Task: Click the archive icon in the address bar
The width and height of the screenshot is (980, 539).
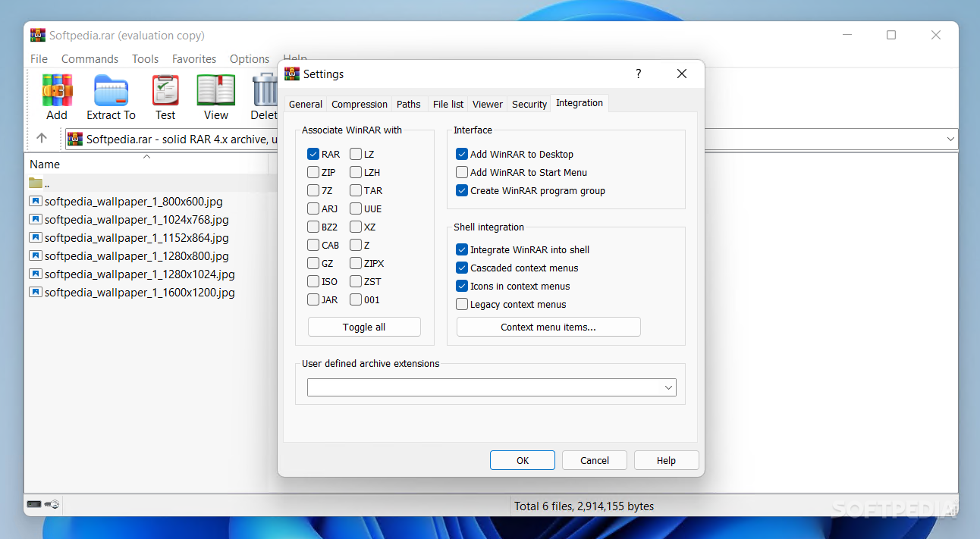Action: [75, 139]
